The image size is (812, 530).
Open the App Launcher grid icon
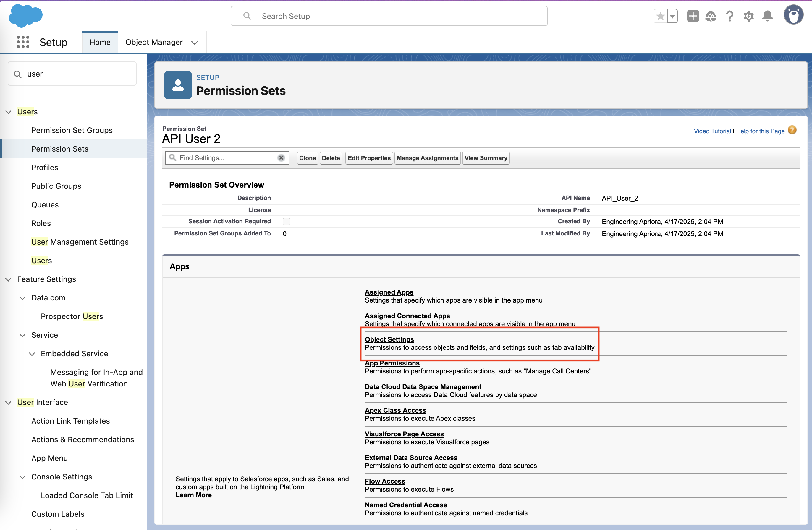[23, 42]
